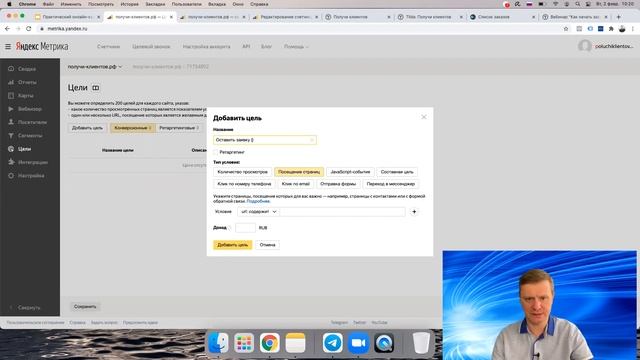Click the URL condition value field

coord(343,212)
